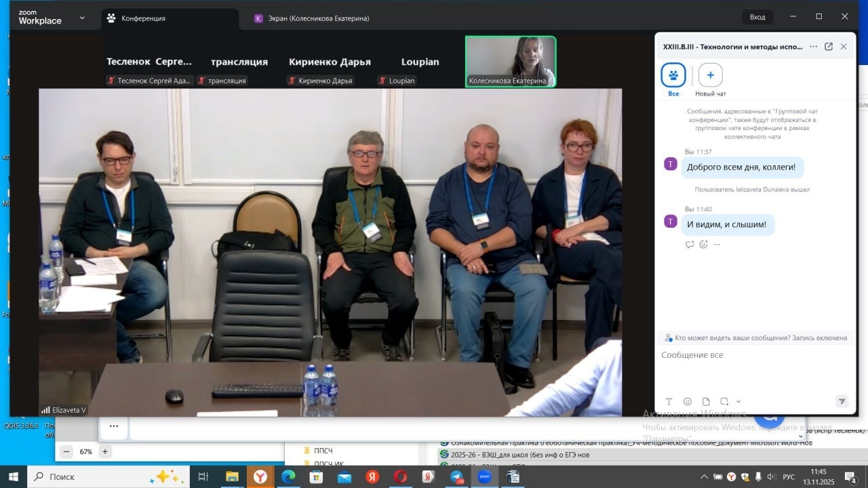The image size is (868, 488).
Task: Click the screenshot capture icon in chat
Action: (724, 401)
